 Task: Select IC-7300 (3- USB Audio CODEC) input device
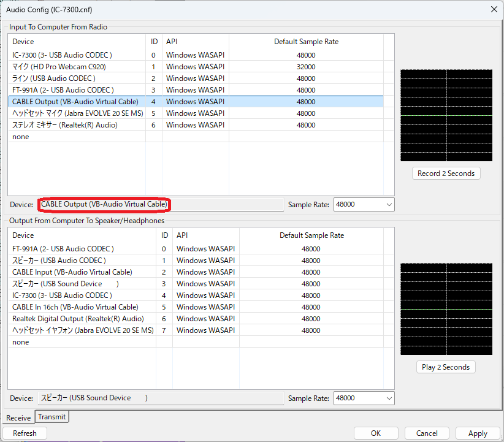point(196,55)
